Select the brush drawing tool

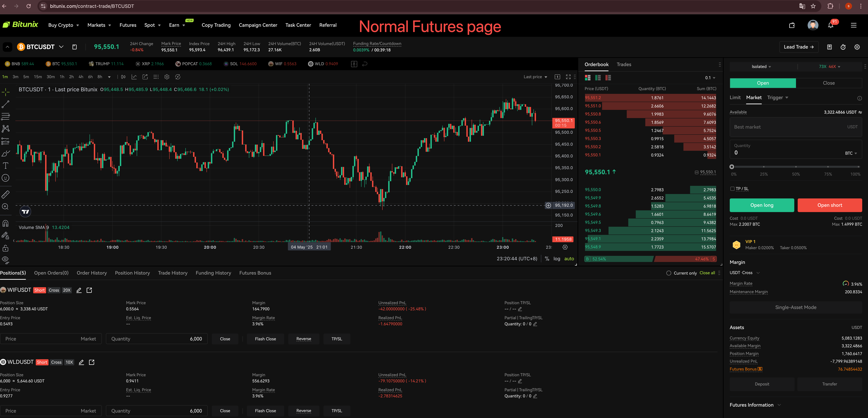tap(5, 153)
